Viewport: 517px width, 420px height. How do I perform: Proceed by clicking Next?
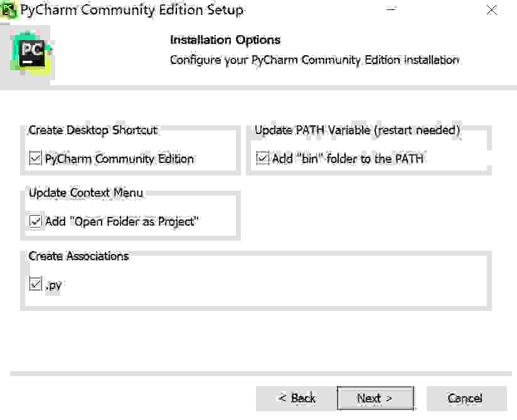coord(375,399)
